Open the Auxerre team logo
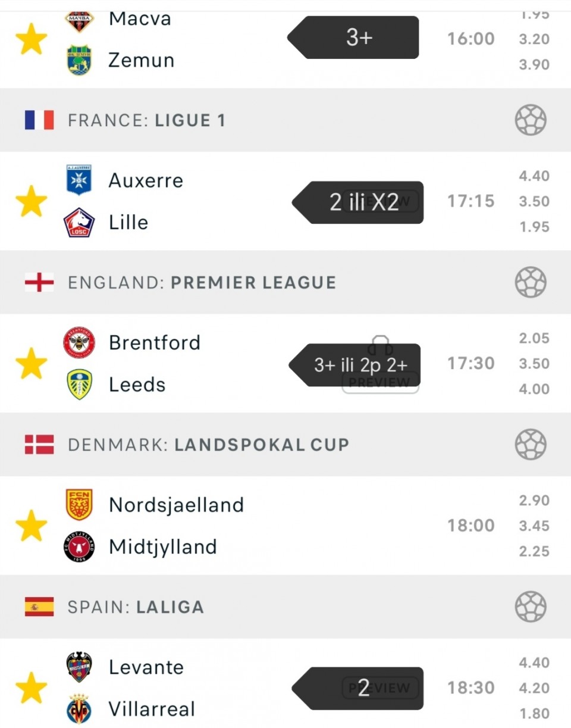 tap(79, 180)
